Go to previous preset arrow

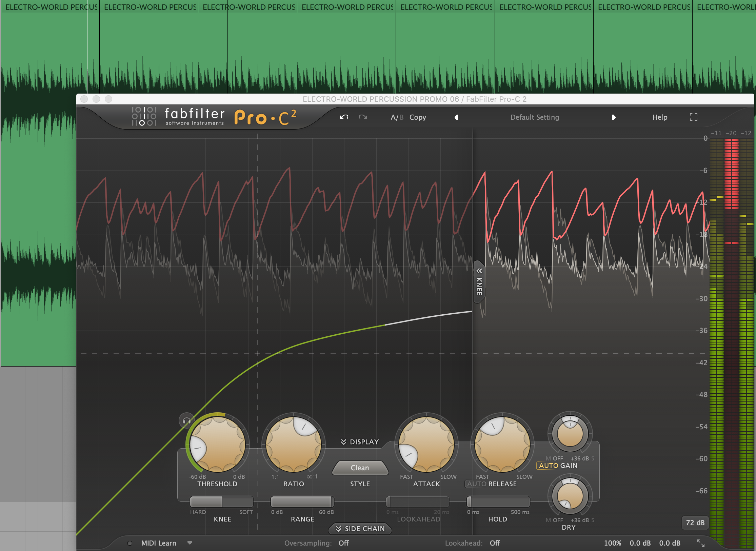pos(456,117)
